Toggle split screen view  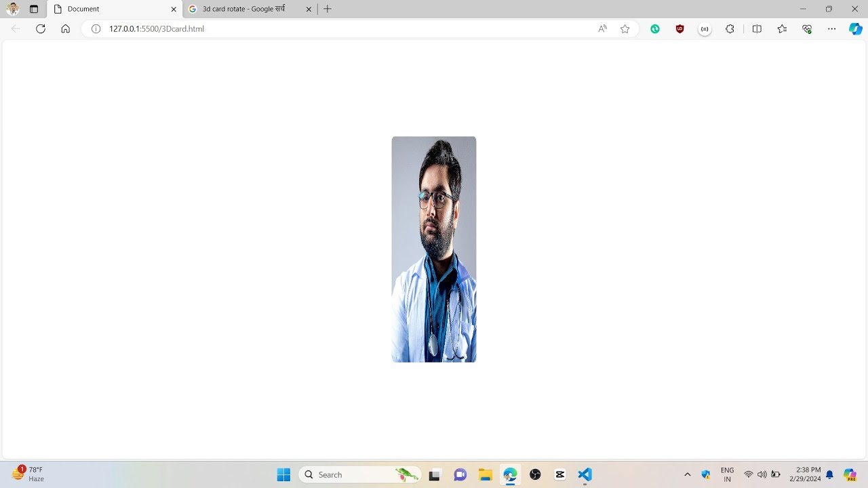coord(757,28)
